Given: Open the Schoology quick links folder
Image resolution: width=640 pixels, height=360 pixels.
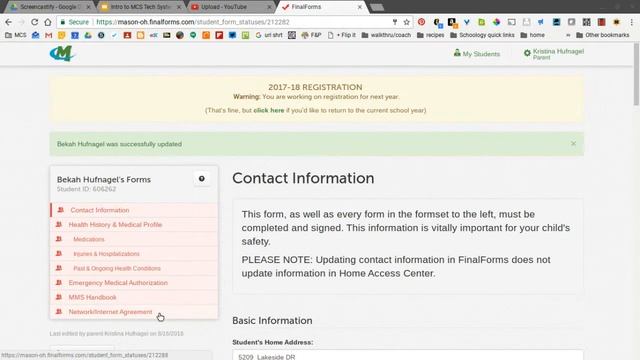Looking at the screenshot, I should 482,36.
